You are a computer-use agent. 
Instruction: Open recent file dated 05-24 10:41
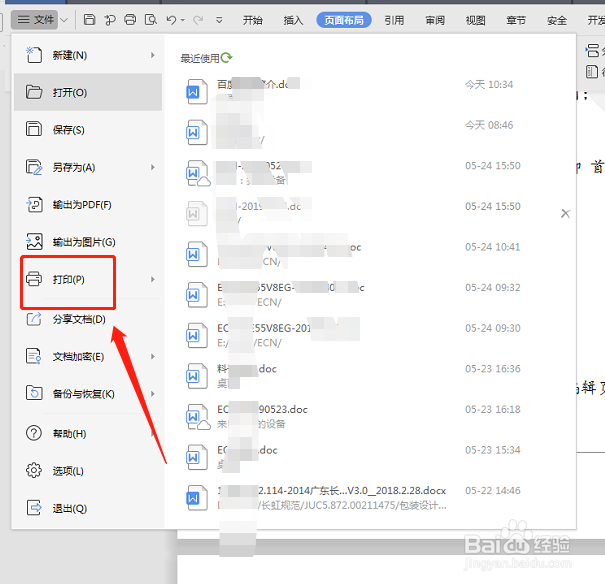(x=369, y=254)
